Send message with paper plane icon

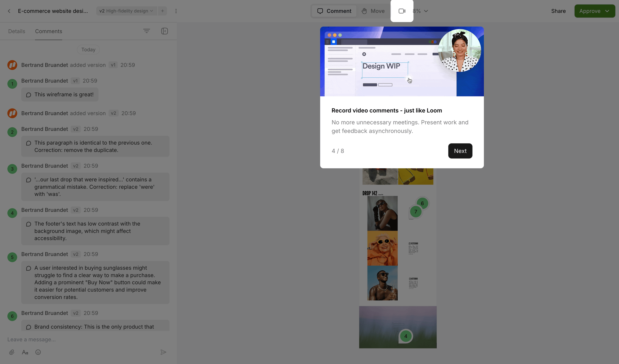[163, 352]
